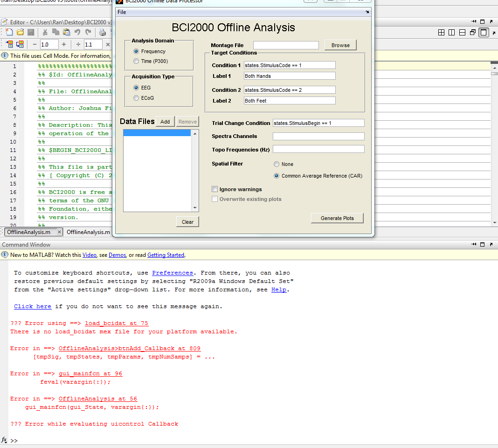Tile Editor documents in a grid layout
Screen dimensions: 498x448
pos(441,32)
